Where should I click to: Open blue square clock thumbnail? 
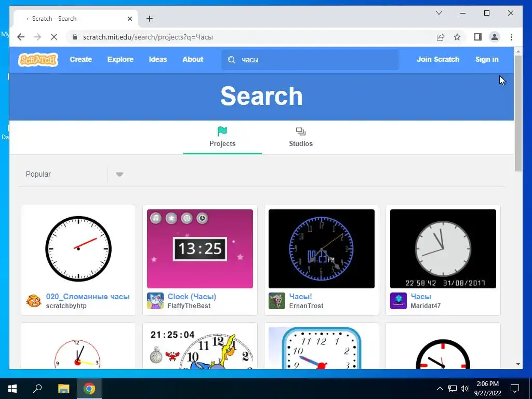coord(321,348)
